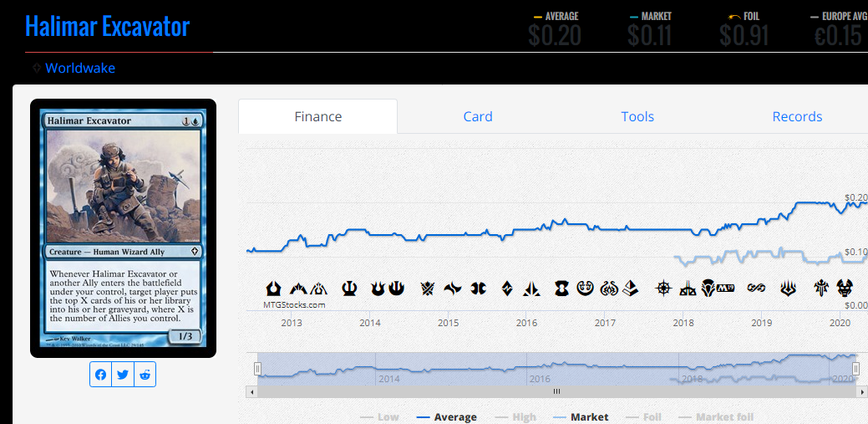Share card on Facebook
This screenshot has height=424, width=868.
pyautogui.click(x=101, y=375)
